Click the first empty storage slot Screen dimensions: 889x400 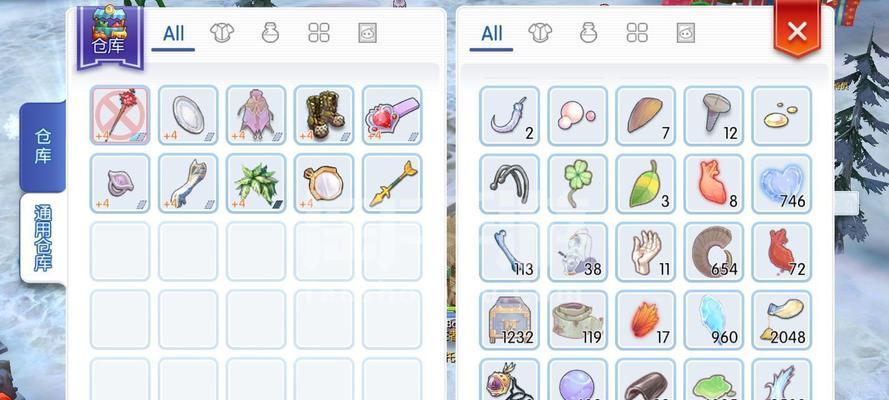tap(120, 251)
